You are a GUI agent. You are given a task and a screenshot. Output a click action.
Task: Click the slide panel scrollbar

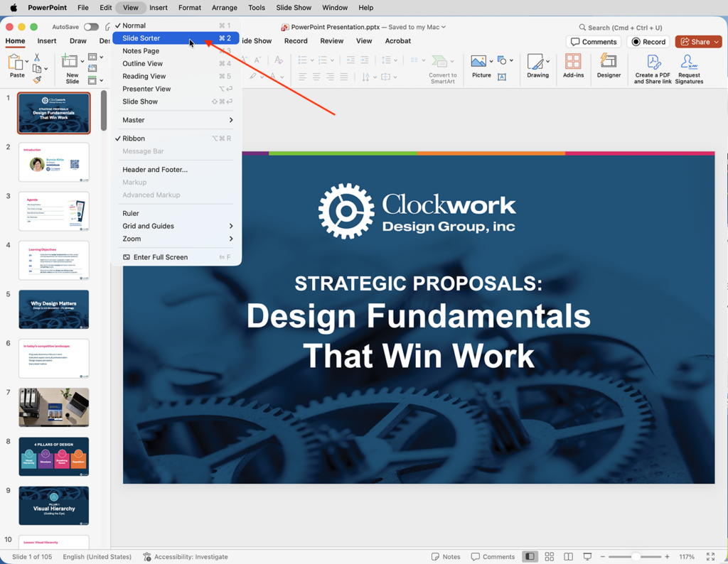pyautogui.click(x=104, y=110)
